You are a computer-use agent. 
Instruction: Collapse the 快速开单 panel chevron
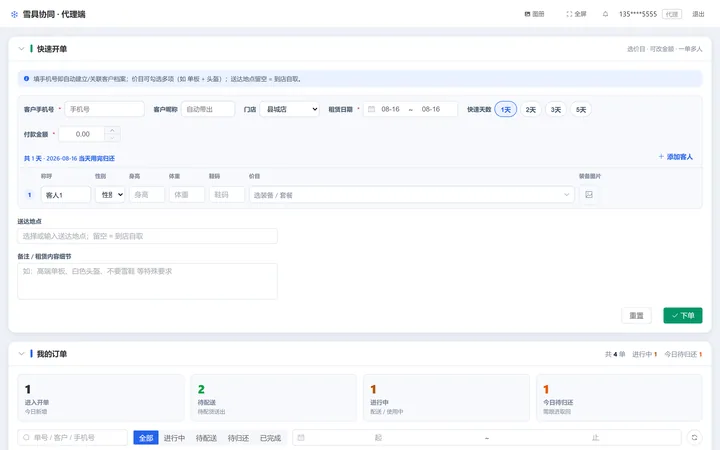pos(21,49)
